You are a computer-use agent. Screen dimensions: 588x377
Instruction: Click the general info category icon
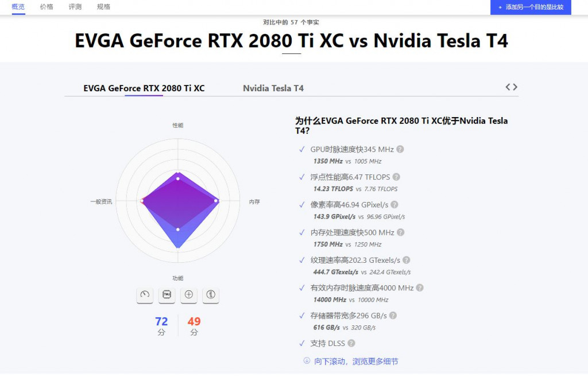(211, 294)
